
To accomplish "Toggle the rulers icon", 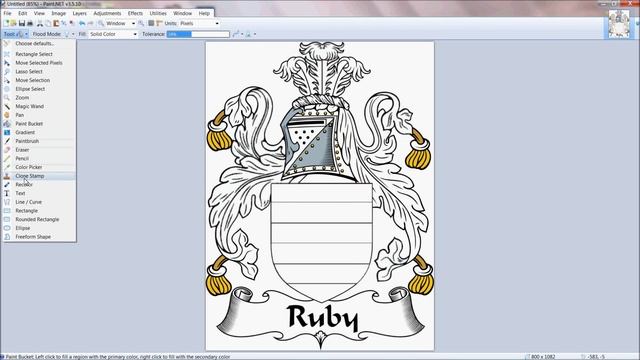I will (x=159, y=23).
